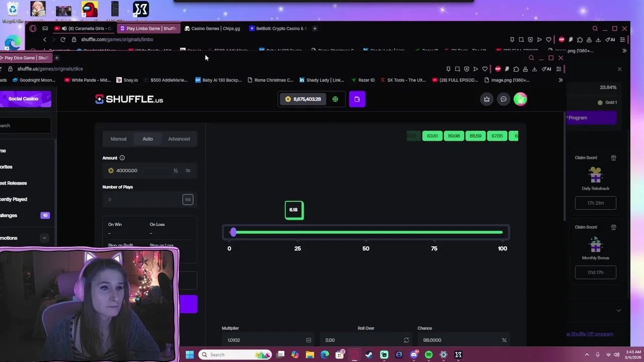Click the Social Casino button
This screenshot has width=644, height=362.
tap(25, 99)
